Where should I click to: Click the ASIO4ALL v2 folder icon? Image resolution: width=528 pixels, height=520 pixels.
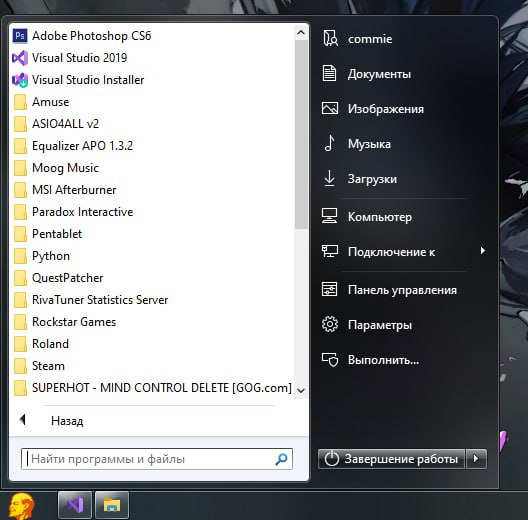pos(20,124)
